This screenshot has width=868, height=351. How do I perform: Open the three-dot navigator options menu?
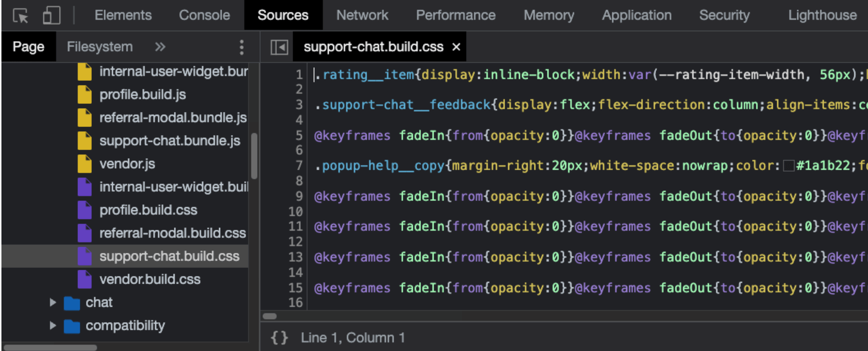pos(241,47)
